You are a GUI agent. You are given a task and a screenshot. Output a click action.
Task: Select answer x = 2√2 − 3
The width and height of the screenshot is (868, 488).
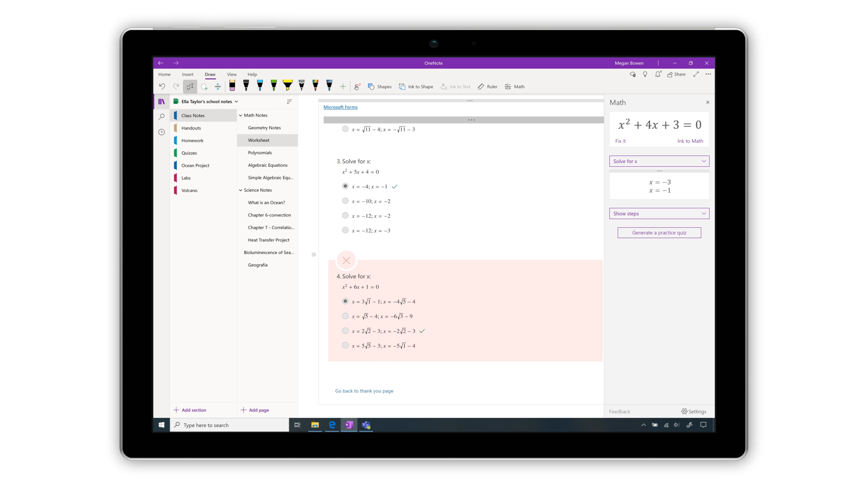point(345,331)
